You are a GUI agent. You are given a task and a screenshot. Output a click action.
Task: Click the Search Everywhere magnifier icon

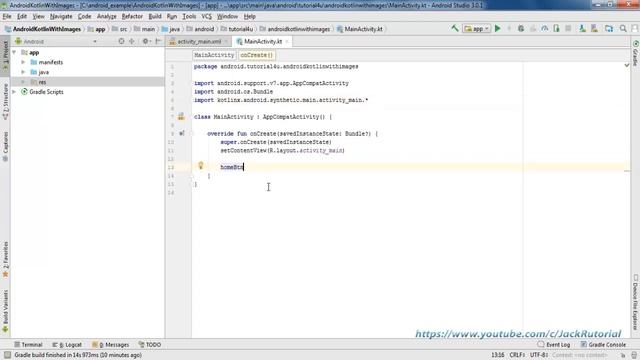623,29
